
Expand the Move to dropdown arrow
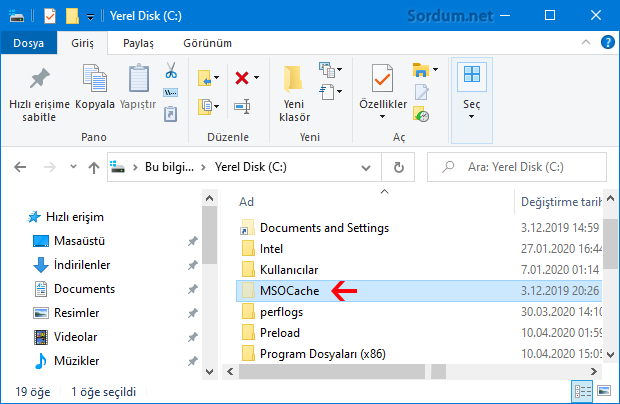coord(217,77)
